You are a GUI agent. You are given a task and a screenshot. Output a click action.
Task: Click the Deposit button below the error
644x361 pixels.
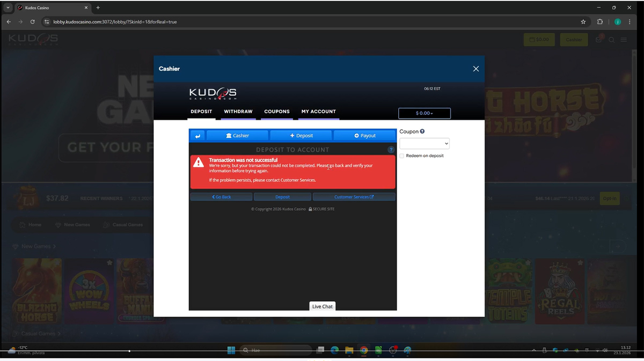pos(282,197)
